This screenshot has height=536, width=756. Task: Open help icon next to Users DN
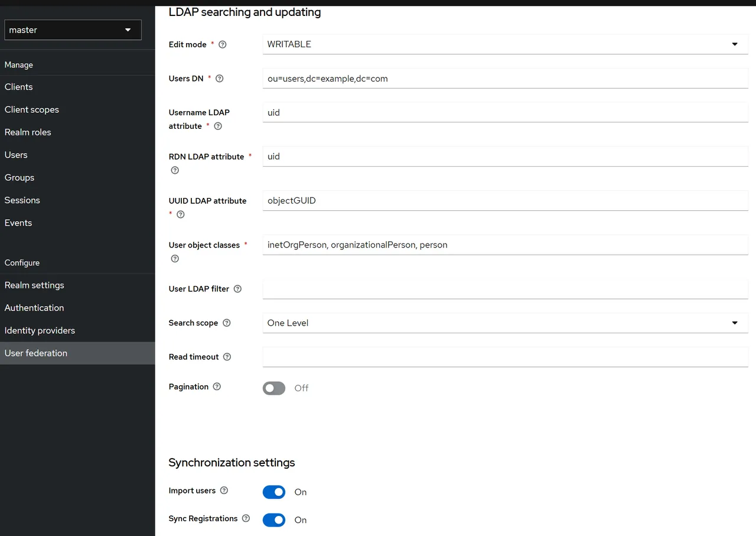click(x=220, y=79)
